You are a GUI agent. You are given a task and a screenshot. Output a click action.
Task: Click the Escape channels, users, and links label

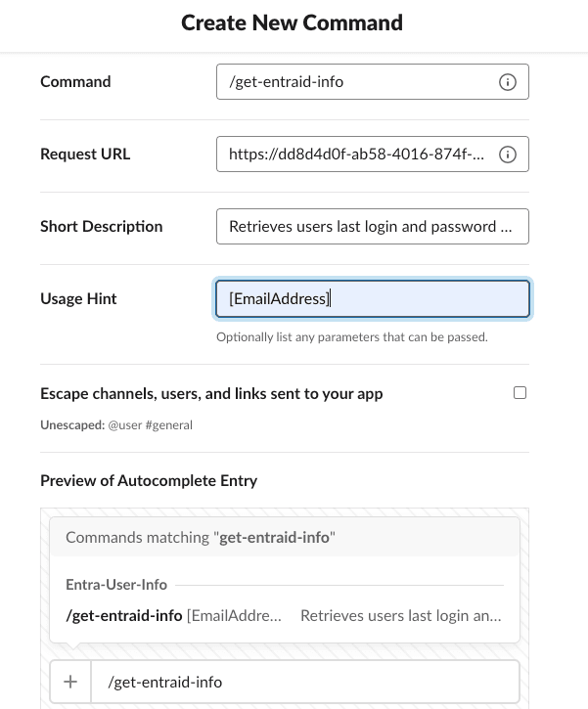coord(211,394)
